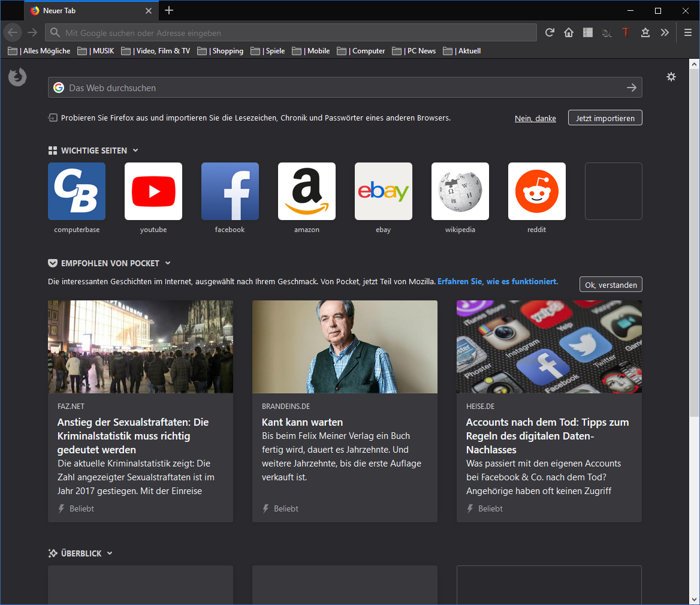
Task: Open the Spiele bookmark folder
Action: point(267,51)
